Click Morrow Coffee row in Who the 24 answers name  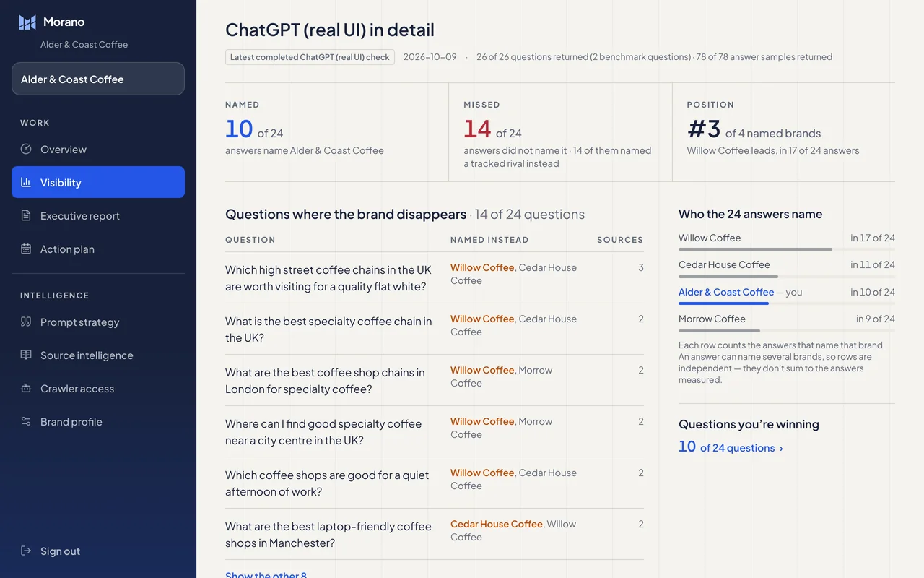(x=787, y=322)
